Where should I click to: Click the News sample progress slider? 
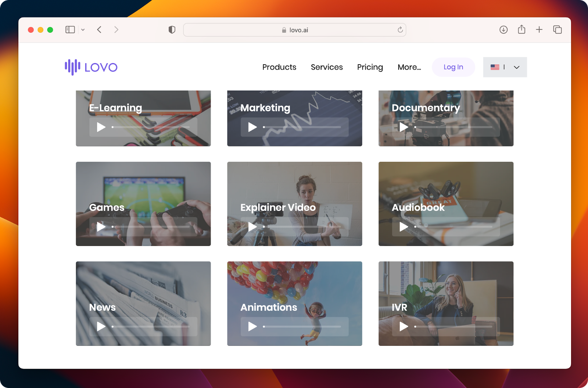[x=151, y=326]
